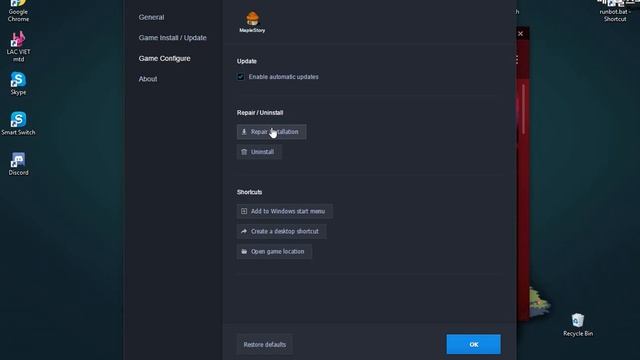Viewport: 640px width, 360px height.
Task: Click Restore defaults button
Action: click(264, 344)
